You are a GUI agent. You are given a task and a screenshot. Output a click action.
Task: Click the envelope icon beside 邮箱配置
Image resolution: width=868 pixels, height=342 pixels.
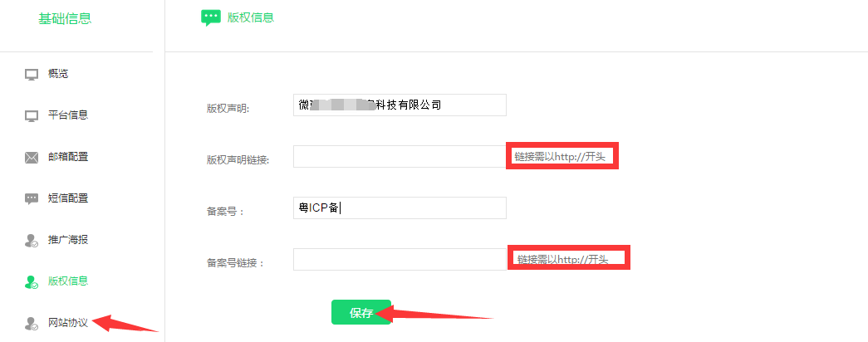(x=32, y=158)
